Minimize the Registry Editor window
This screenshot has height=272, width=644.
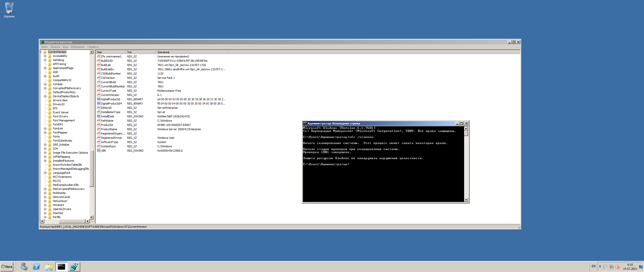pyautogui.click(x=509, y=42)
